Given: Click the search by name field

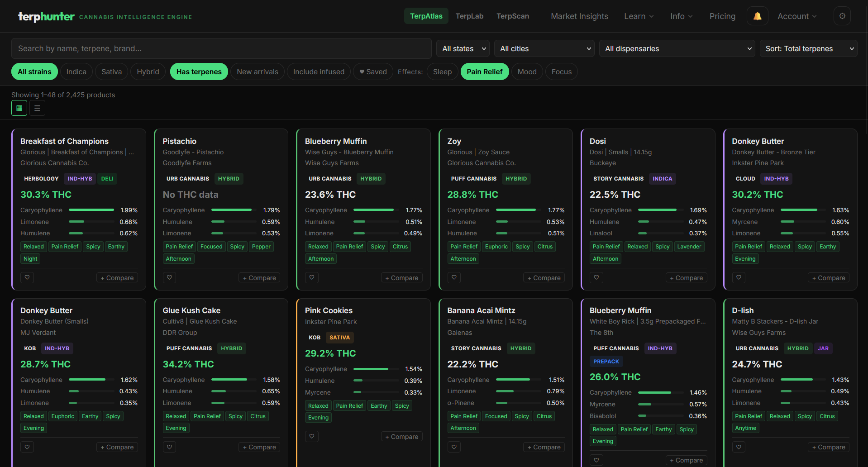Looking at the screenshot, I should coord(221,48).
